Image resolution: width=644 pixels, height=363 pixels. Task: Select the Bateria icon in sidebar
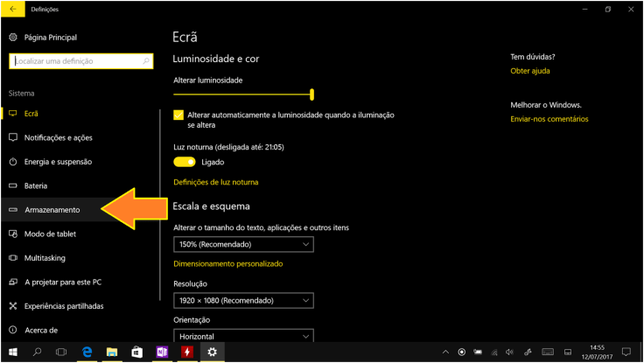(13, 186)
